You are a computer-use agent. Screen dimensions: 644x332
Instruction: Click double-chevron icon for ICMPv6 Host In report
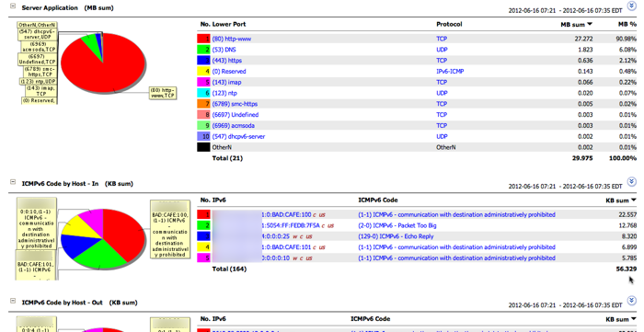tap(632, 181)
